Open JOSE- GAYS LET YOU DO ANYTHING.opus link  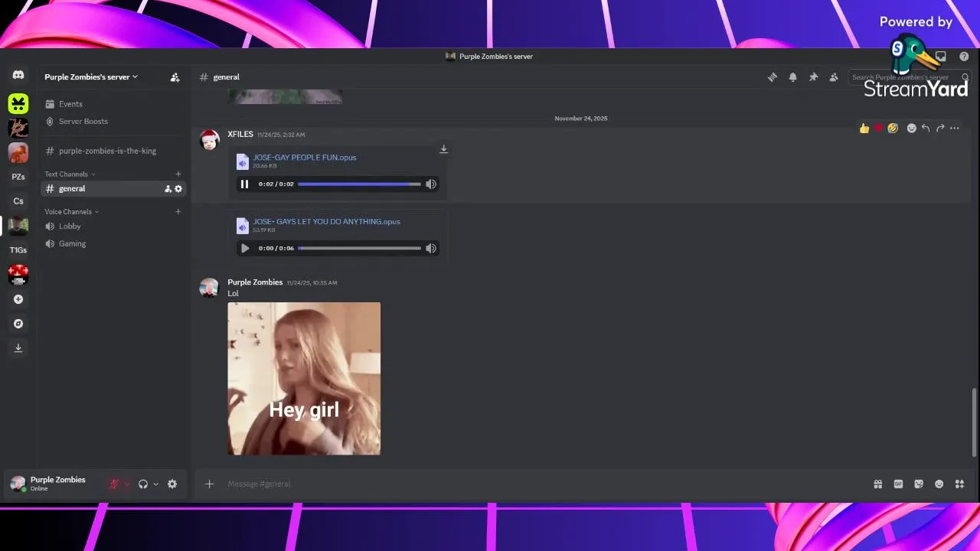(x=327, y=222)
